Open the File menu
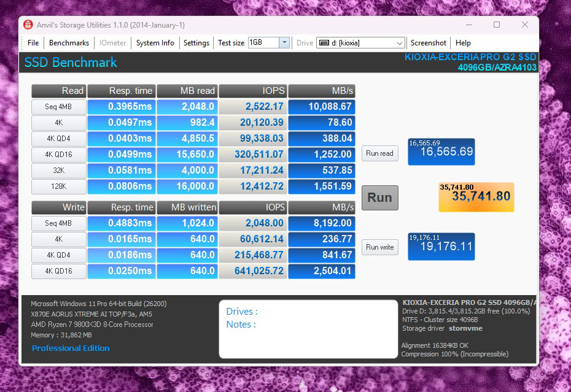The width and height of the screenshot is (571, 392). pos(33,43)
